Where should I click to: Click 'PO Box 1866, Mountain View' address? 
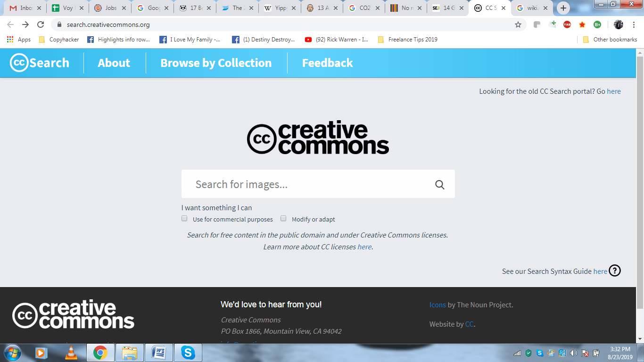coord(281,331)
